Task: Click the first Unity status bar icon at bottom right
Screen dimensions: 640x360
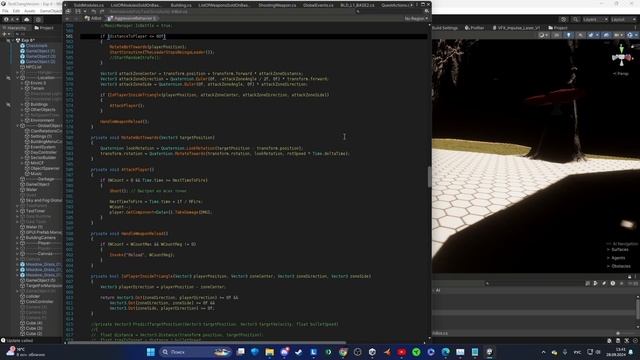Action: (x=609, y=340)
